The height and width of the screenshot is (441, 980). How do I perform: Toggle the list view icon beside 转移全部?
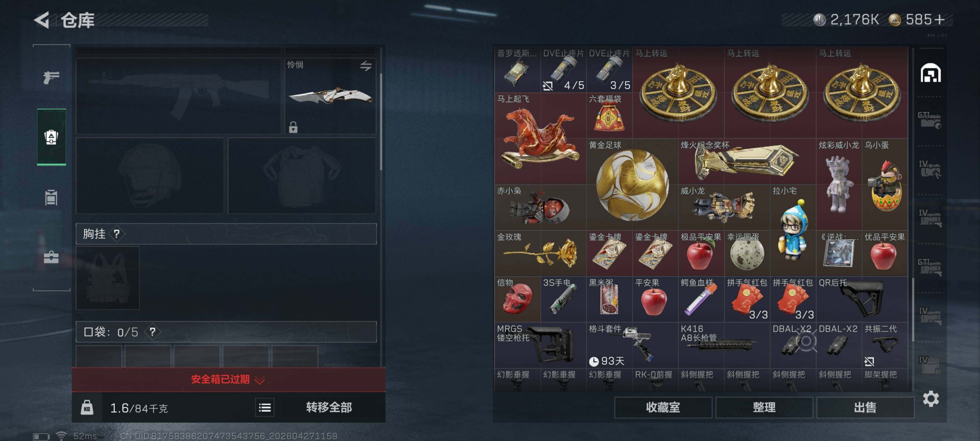click(x=265, y=408)
